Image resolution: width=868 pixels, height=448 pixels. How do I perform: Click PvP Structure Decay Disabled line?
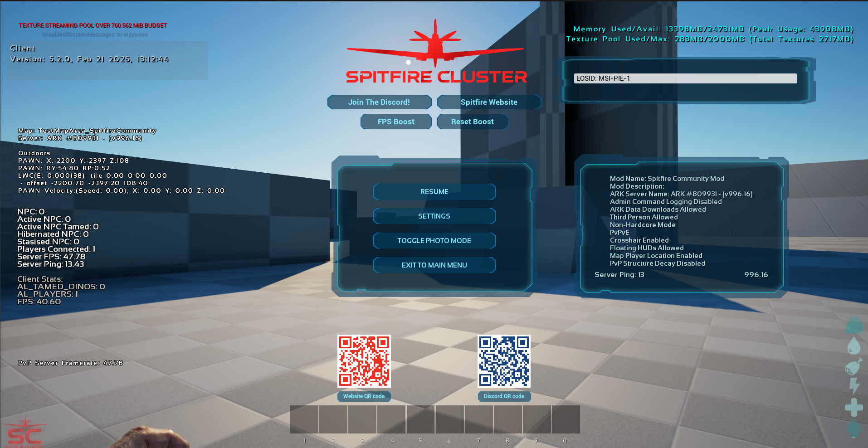pos(657,263)
